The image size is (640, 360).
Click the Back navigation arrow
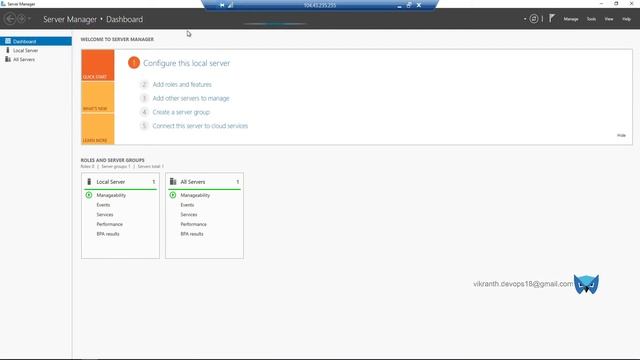pyautogui.click(x=10, y=19)
